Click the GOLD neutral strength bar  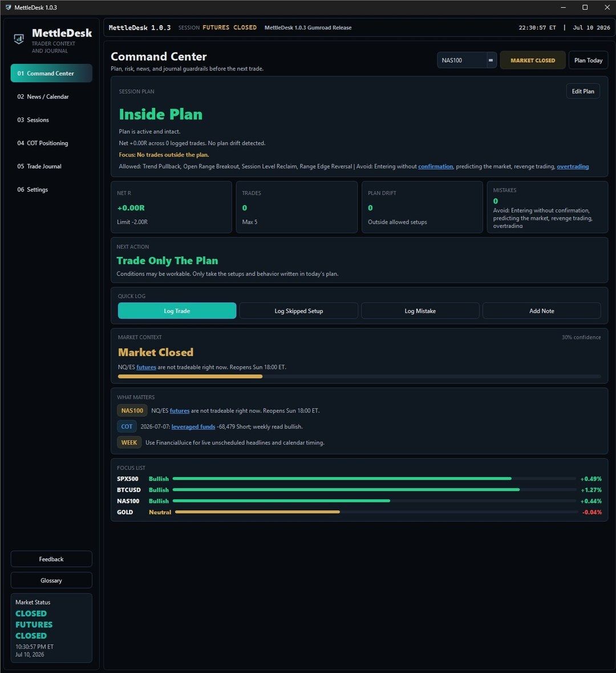(x=376, y=512)
